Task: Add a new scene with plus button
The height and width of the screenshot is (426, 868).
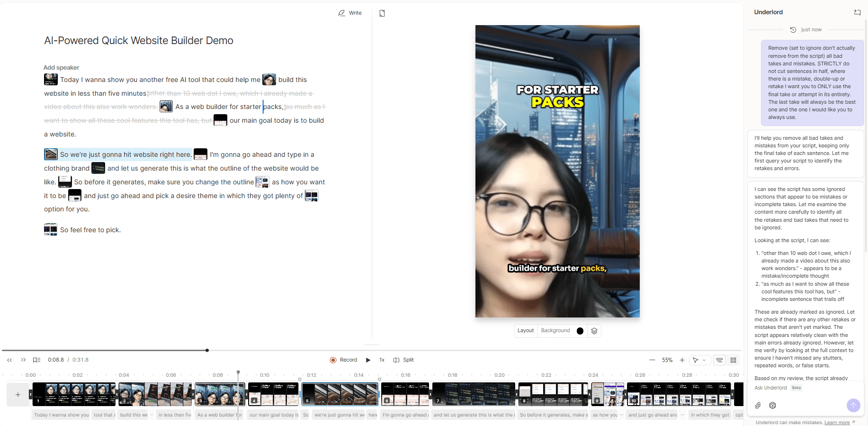Action: coord(18,394)
